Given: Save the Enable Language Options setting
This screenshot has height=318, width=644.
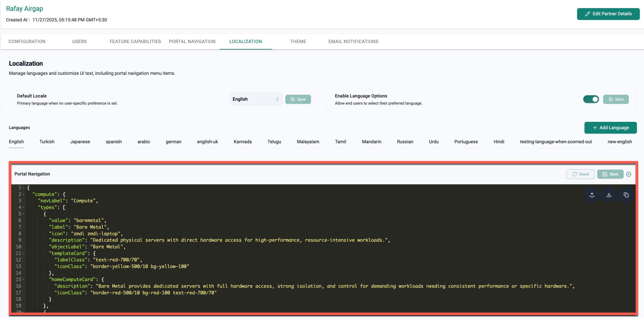Looking at the screenshot, I should 615,99.
